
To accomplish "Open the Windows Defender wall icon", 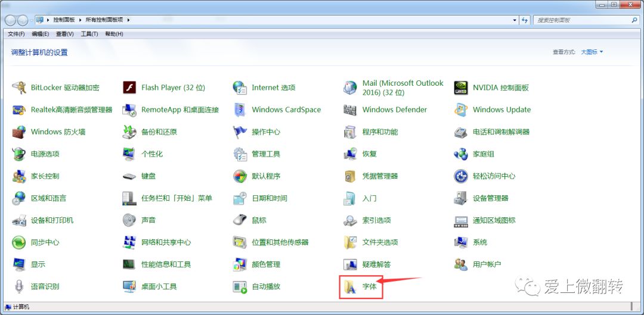I will click(351, 110).
